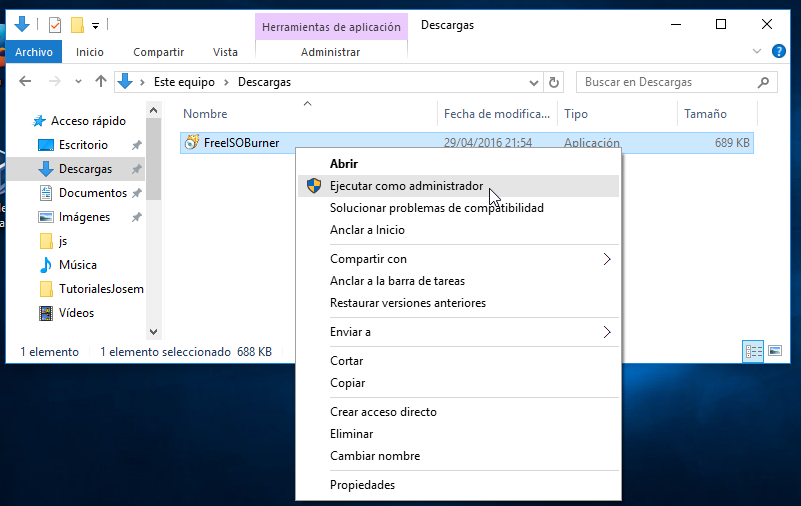Select Acceso rápido in the navigation pane
Screen dimensions: 801x506
(88, 121)
